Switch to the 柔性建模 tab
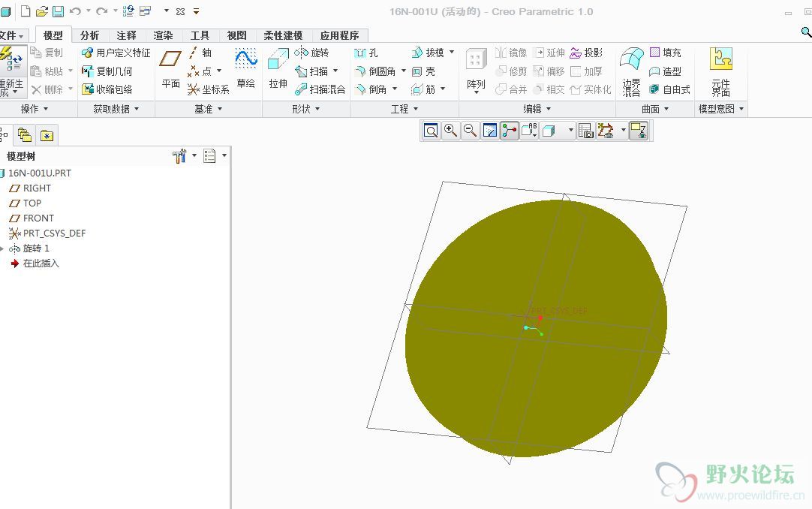Image resolution: width=812 pixels, height=509 pixels. 283,35
